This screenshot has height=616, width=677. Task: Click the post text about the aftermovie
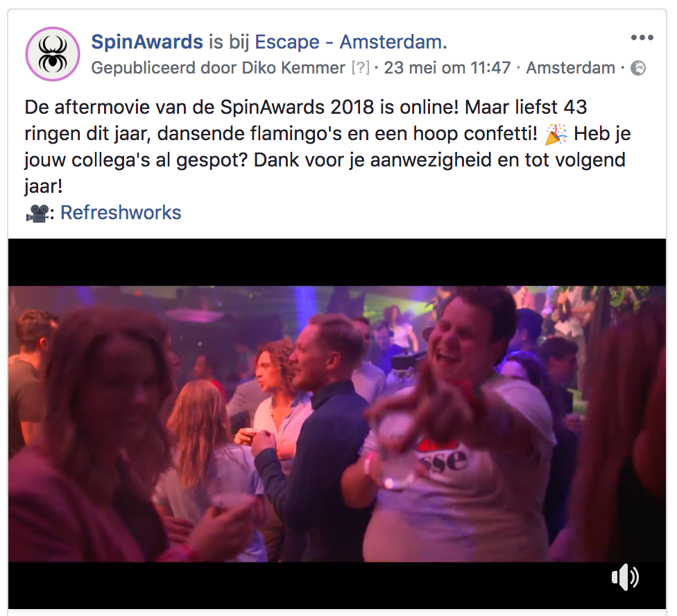pos(327,147)
